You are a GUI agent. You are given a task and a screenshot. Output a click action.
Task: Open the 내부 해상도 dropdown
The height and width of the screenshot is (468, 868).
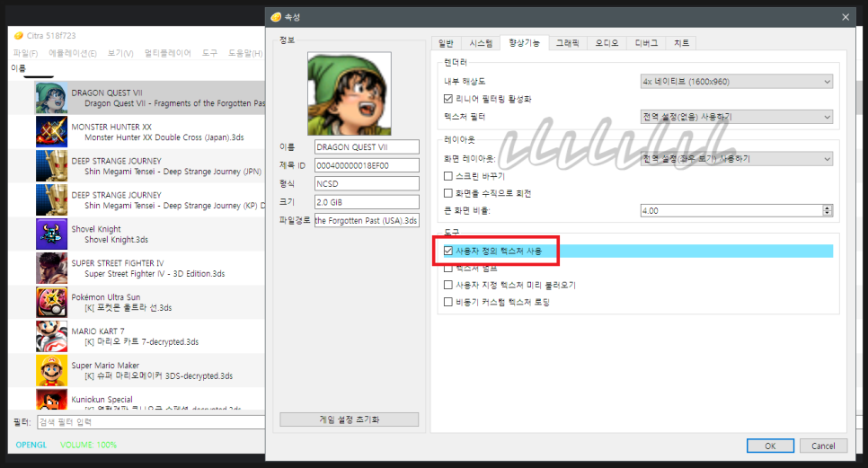(736, 82)
